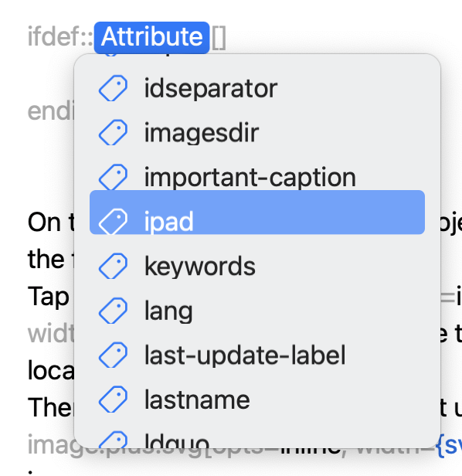Choose idseparator from the completion list

pos(257,88)
